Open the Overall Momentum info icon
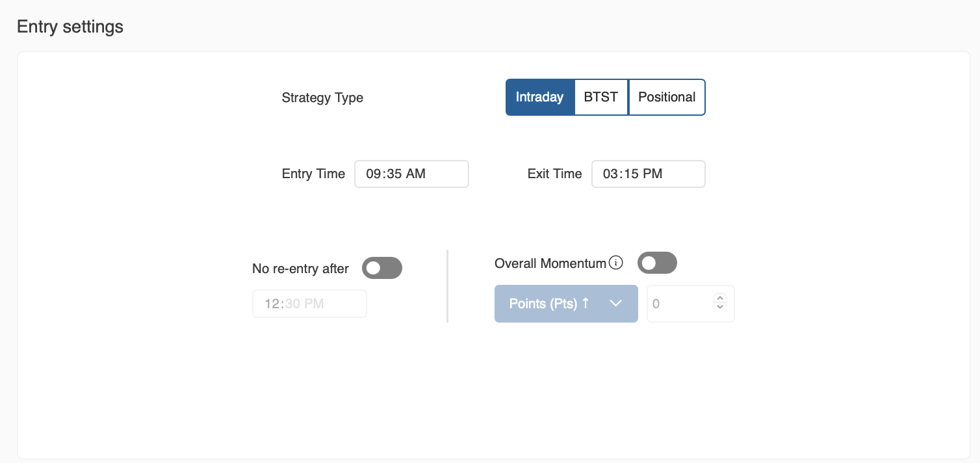Image resolution: width=980 pixels, height=463 pixels. (616, 263)
